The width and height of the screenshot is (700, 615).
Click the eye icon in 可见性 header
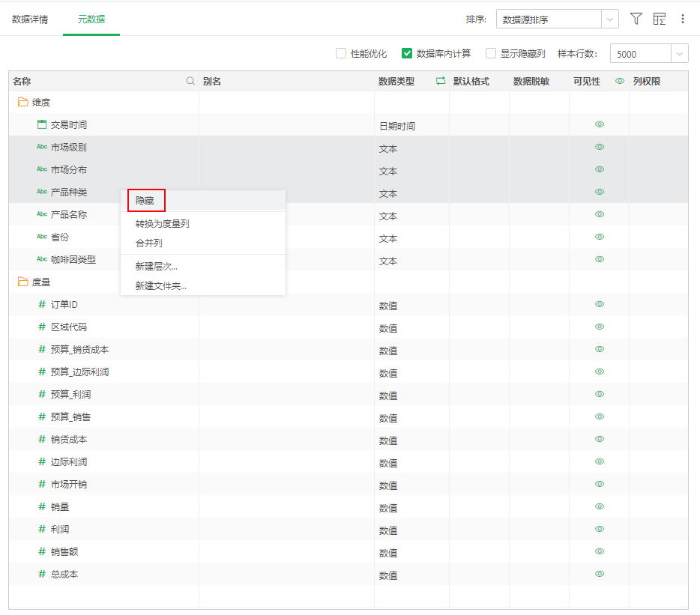tap(620, 81)
